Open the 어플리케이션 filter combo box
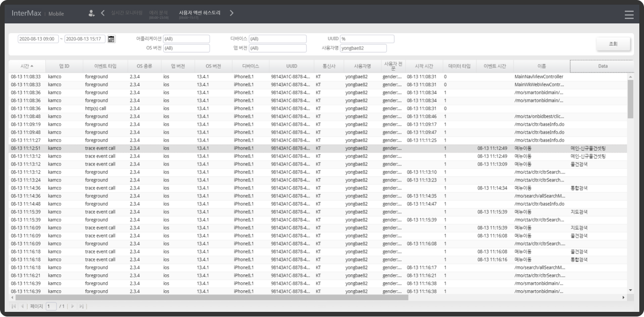Screen dimensions: 644x317 (x=186, y=39)
